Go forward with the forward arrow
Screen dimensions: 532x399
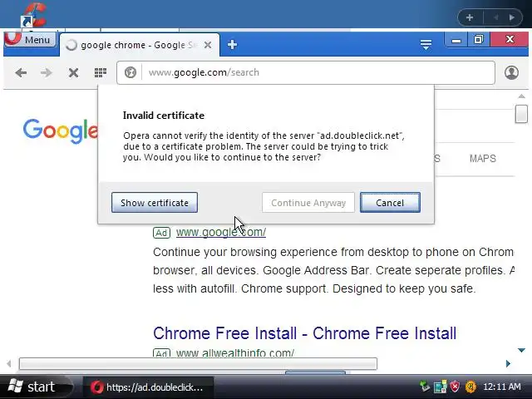coord(47,72)
